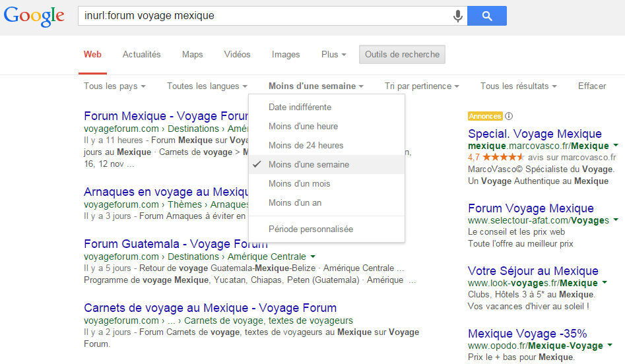
Task: Open the Annonces info icon
Action: pyautogui.click(x=509, y=116)
